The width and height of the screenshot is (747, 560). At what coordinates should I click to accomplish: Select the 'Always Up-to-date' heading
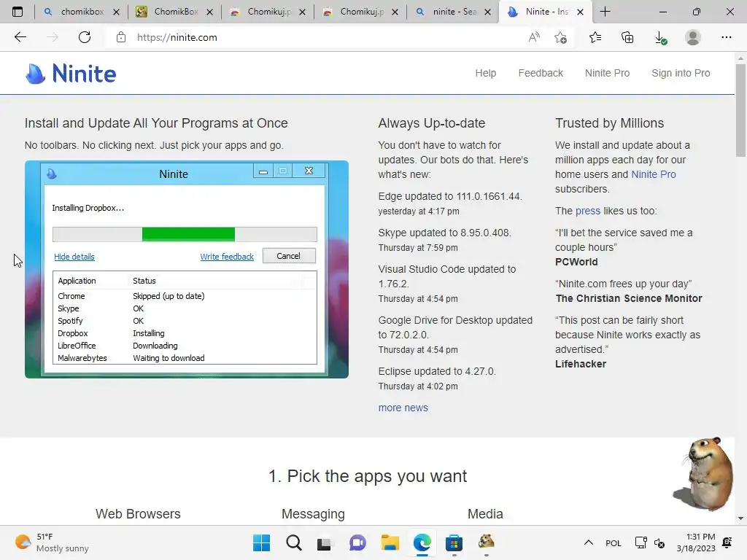[432, 123]
